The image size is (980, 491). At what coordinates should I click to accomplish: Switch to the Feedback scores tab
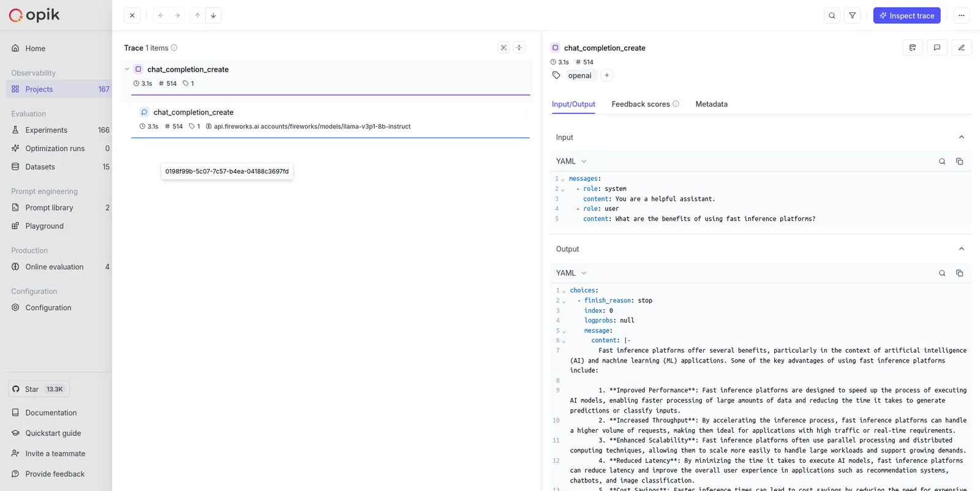(645, 104)
